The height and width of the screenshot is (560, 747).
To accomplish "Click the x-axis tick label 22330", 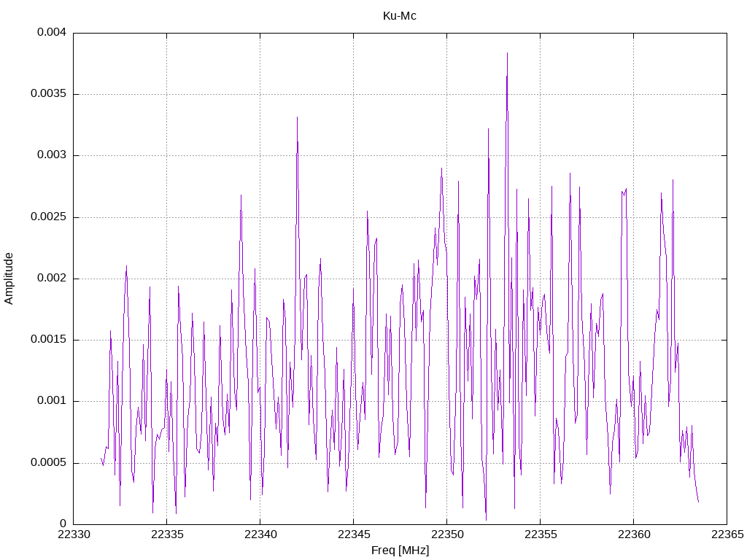I will [x=74, y=534].
